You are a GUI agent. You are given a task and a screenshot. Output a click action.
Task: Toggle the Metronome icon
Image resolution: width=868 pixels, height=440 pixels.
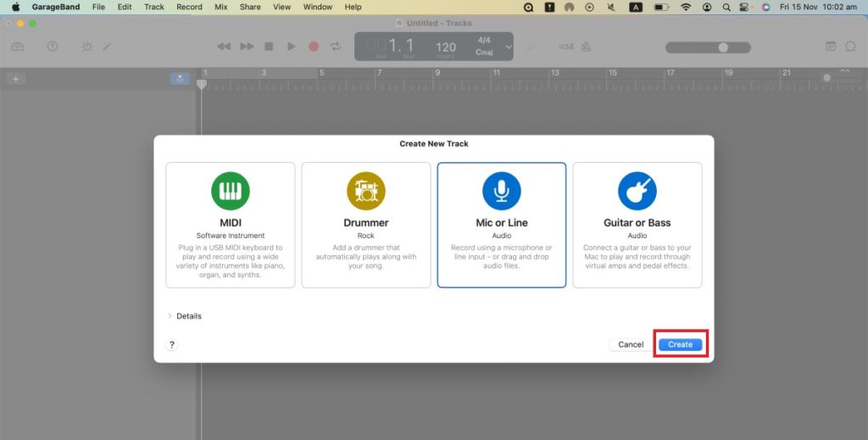coord(587,47)
